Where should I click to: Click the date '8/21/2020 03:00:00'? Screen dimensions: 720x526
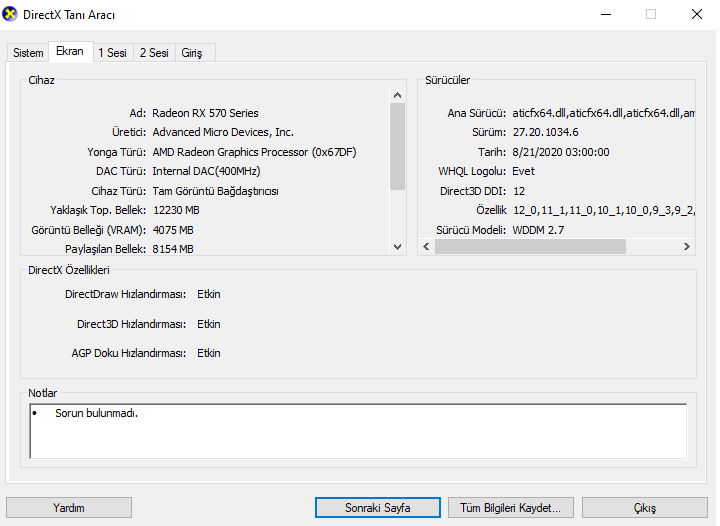[x=561, y=152]
